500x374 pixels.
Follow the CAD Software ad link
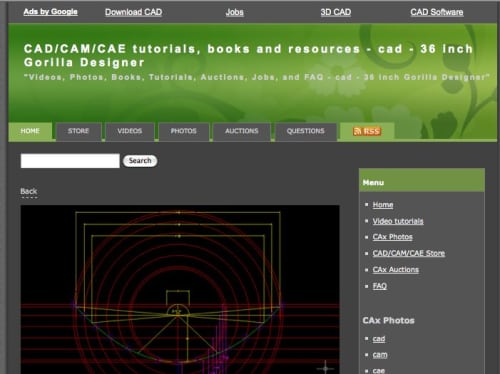coord(437,12)
